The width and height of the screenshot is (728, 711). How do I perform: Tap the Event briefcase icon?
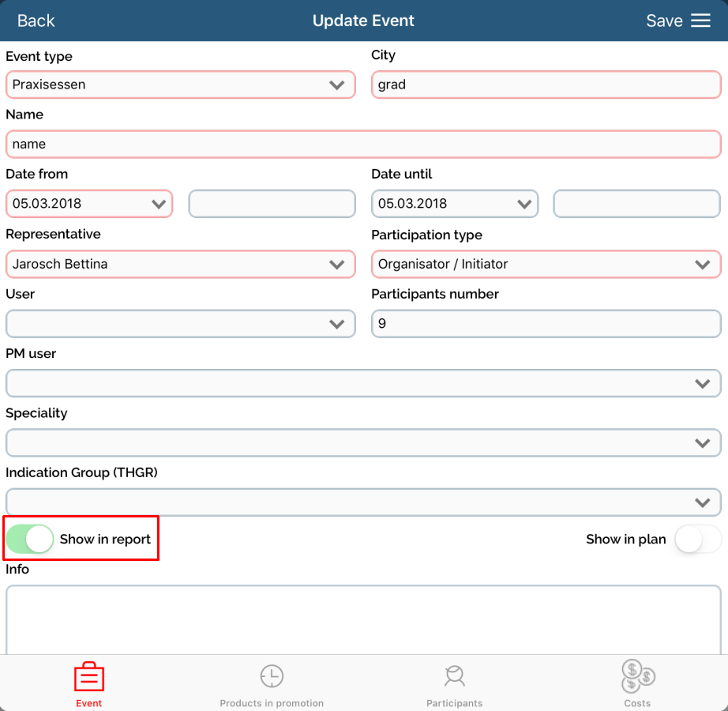tap(89, 677)
